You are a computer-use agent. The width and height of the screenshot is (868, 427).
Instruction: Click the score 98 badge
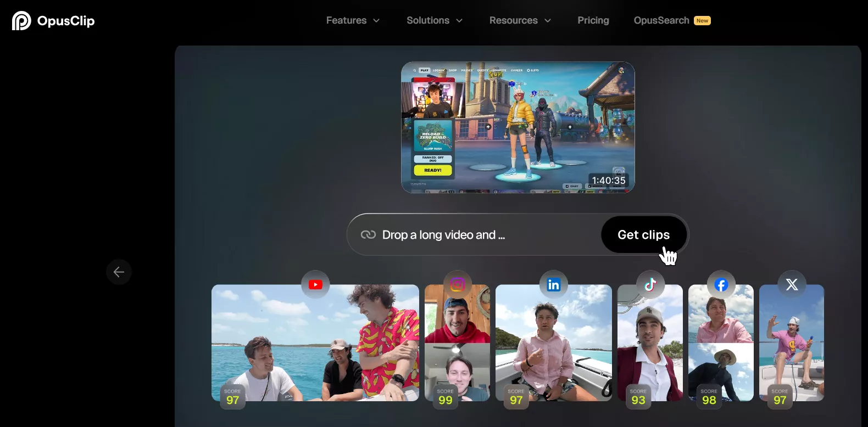click(709, 397)
